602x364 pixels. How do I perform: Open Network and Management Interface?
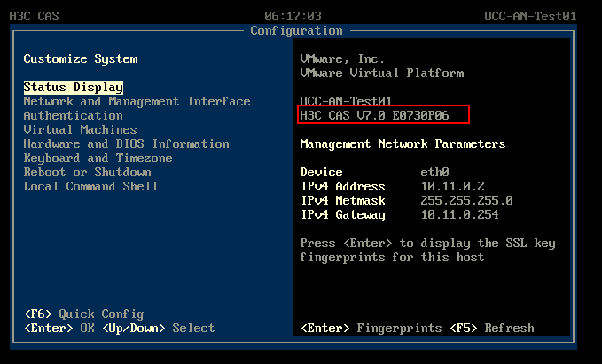pos(137,102)
